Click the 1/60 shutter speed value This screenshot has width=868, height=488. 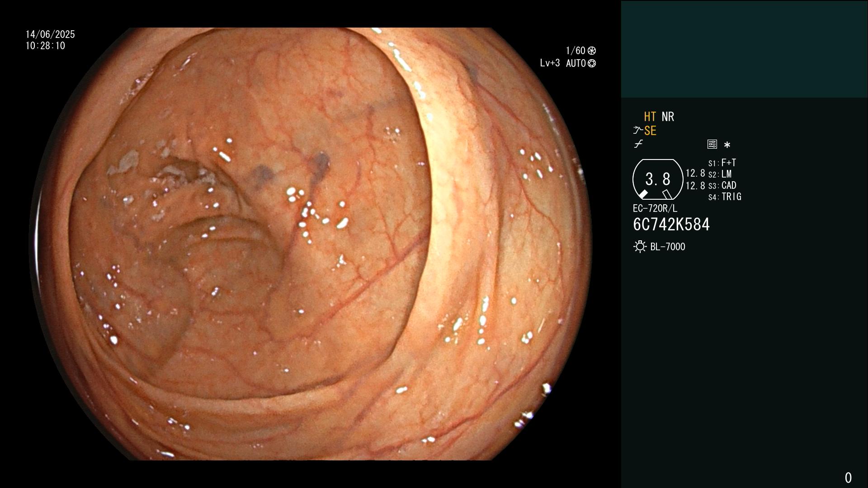click(x=576, y=51)
